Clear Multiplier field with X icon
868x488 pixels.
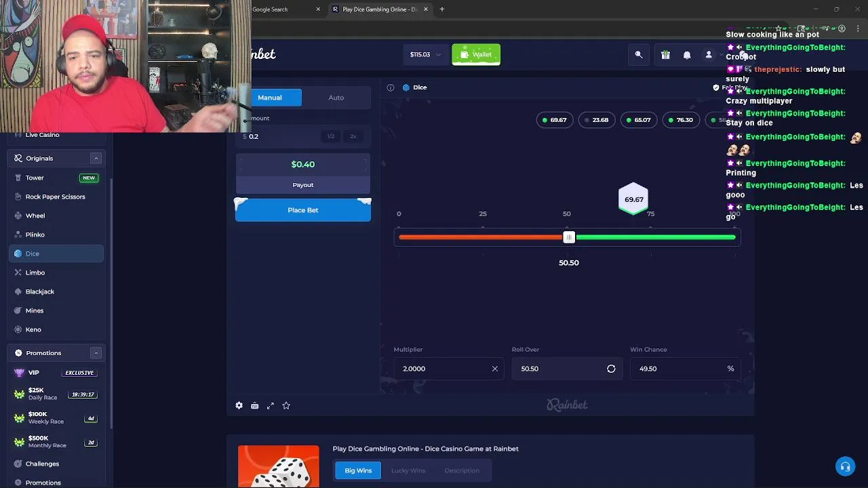(495, 369)
